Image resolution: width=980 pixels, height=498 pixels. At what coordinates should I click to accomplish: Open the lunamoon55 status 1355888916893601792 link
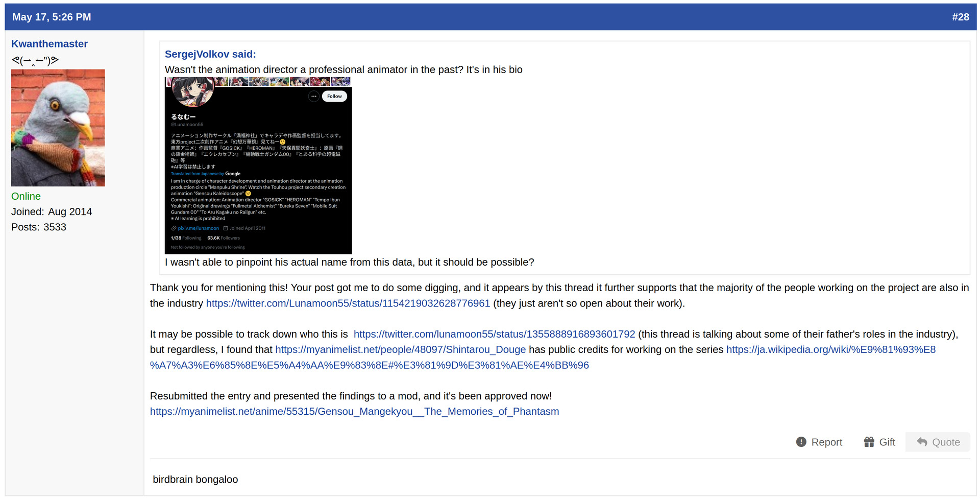[x=494, y=334]
